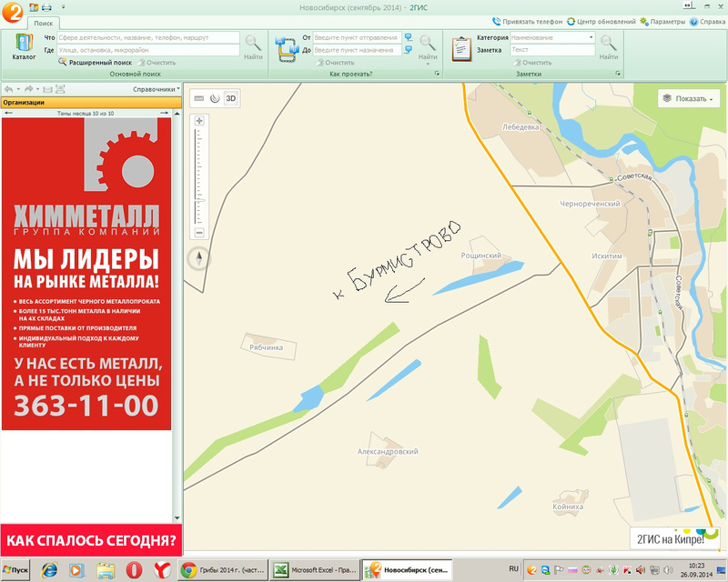Print via the printer icon in title bar
The width and height of the screenshot is (728, 582).
point(46,7)
